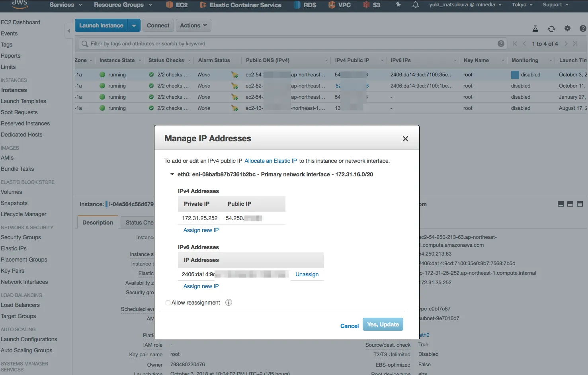Open the Actions dropdown menu
Screen dimensions: 588x375
pos(193,25)
